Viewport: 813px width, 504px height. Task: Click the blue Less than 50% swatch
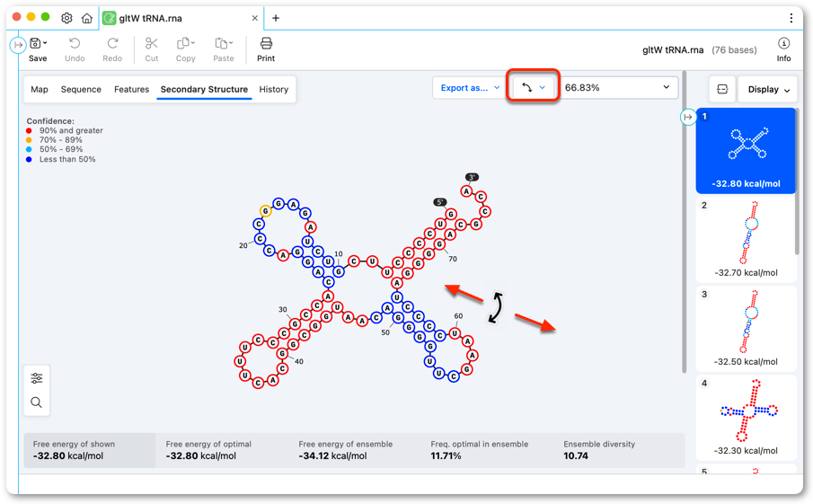29,159
